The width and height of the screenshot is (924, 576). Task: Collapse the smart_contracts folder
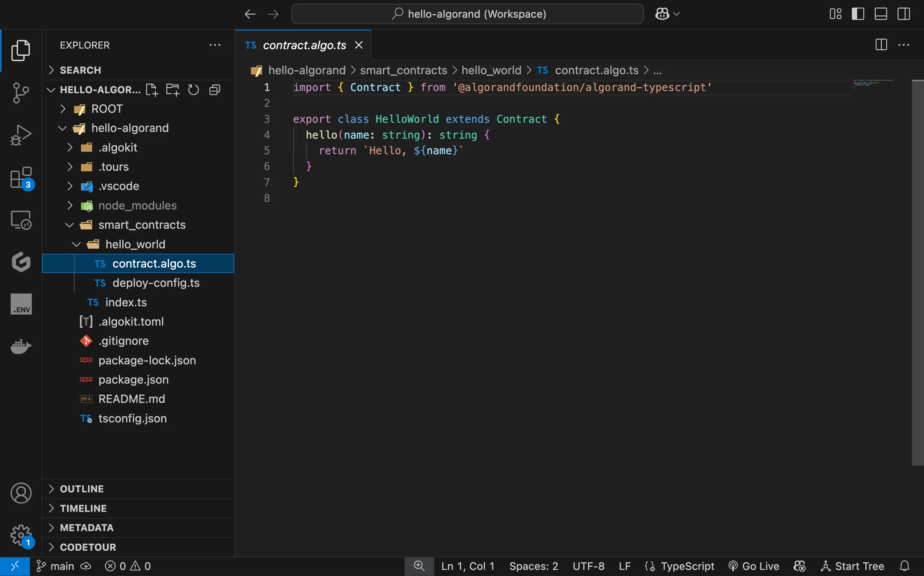tap(142, 225)
